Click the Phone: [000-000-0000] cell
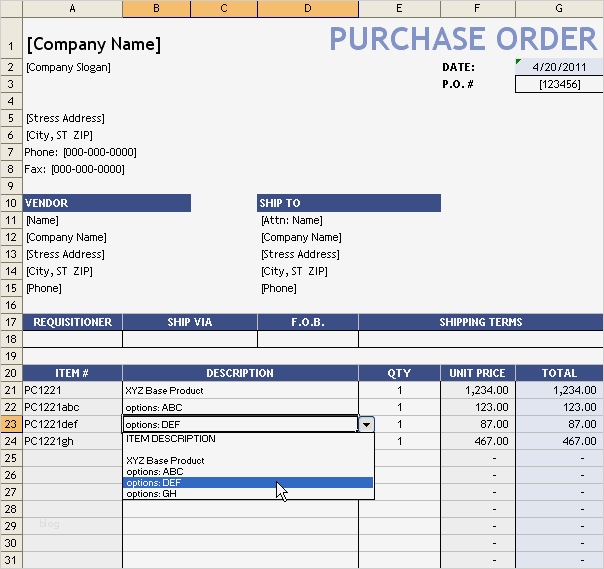The image size is (604, 569). click(81, 152)
